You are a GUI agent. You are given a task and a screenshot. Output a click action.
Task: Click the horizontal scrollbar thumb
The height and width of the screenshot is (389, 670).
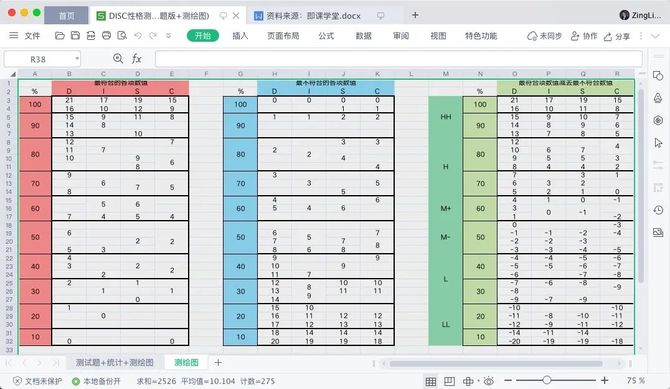click(x=496, y=364)
